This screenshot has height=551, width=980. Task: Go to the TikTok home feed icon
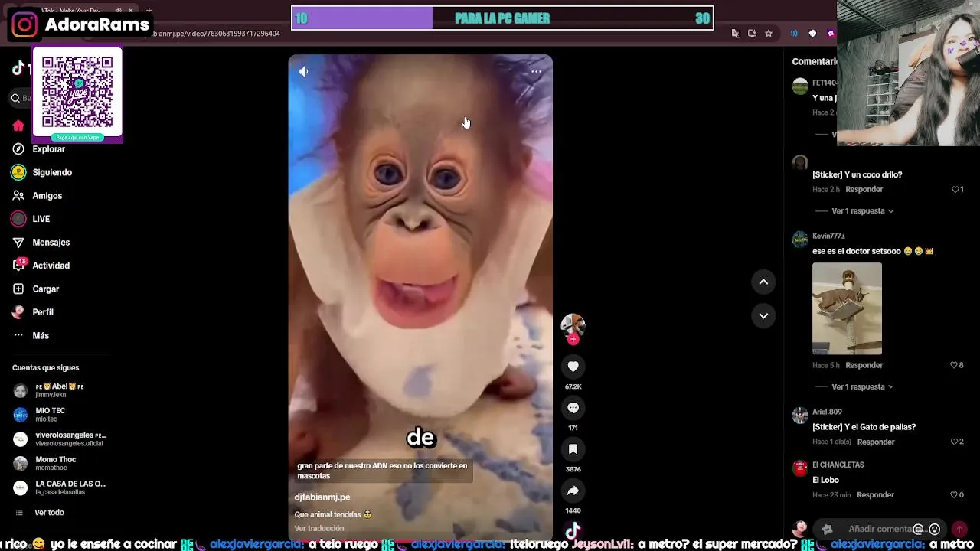[18, 126]
